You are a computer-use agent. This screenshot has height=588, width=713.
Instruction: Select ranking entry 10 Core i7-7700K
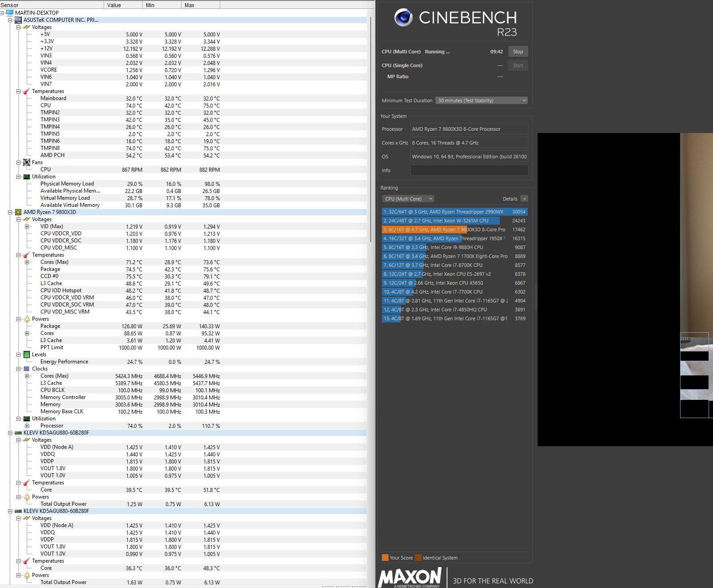coord(454,292)
